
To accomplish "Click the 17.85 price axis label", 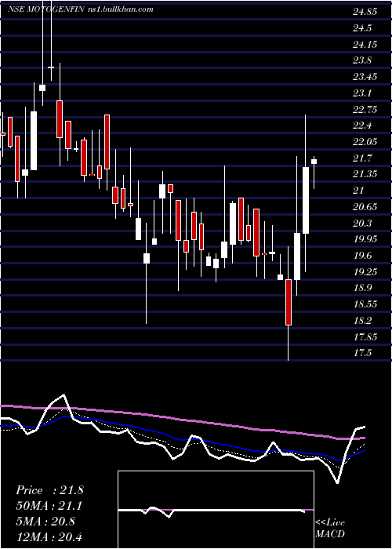I will coord(365,336).
